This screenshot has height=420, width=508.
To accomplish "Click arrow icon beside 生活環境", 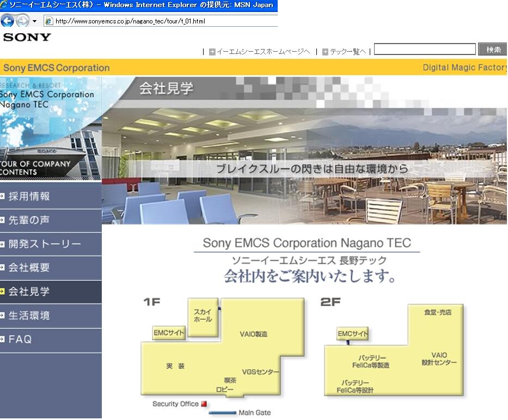I will (x=2, y=315).
